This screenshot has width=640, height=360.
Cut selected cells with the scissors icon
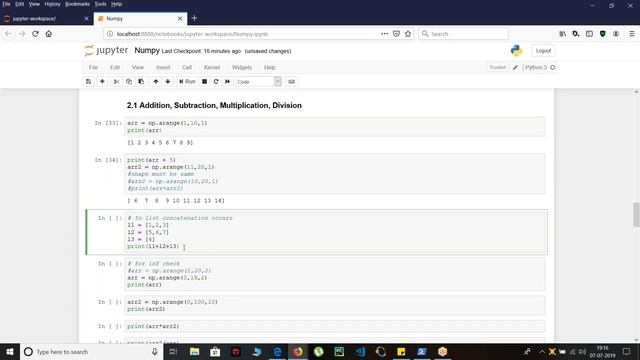tap(116, 82)
